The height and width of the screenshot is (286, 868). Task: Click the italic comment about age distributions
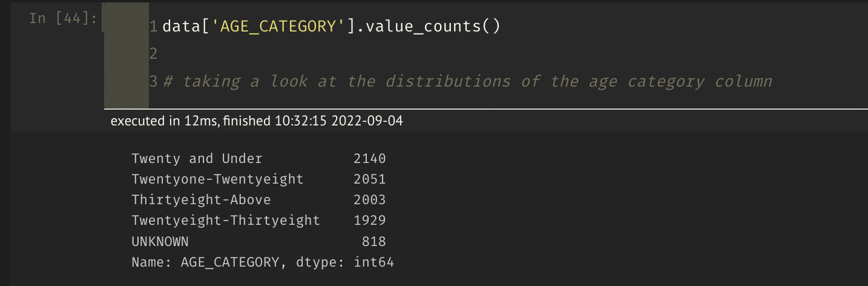[467, 81]
